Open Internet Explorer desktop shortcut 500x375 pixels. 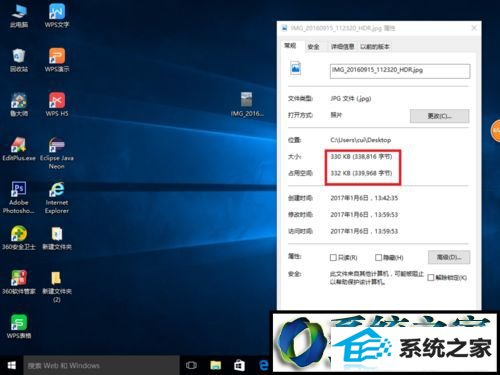(57, 197)
